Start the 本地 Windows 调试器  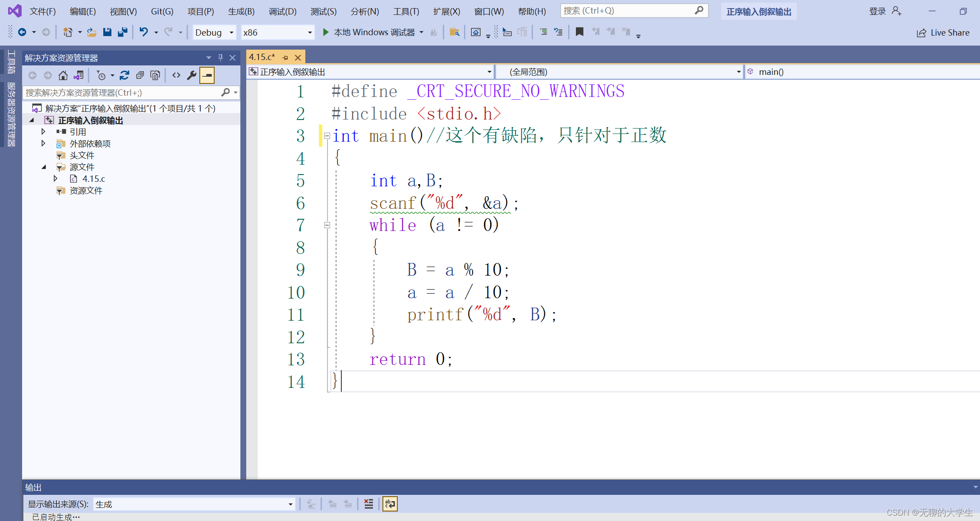click(x=369, y=32)
